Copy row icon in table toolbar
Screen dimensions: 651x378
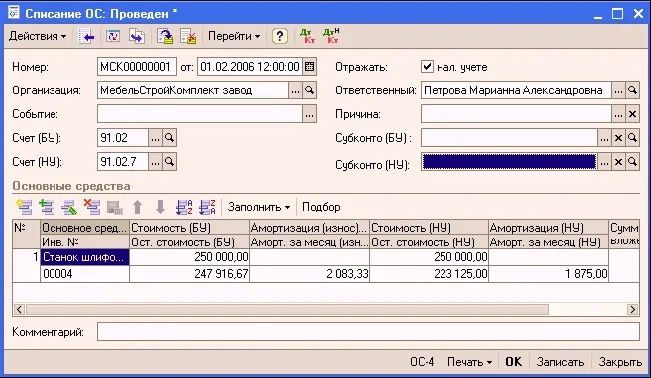pyautogui.click(x=46, y=207)
